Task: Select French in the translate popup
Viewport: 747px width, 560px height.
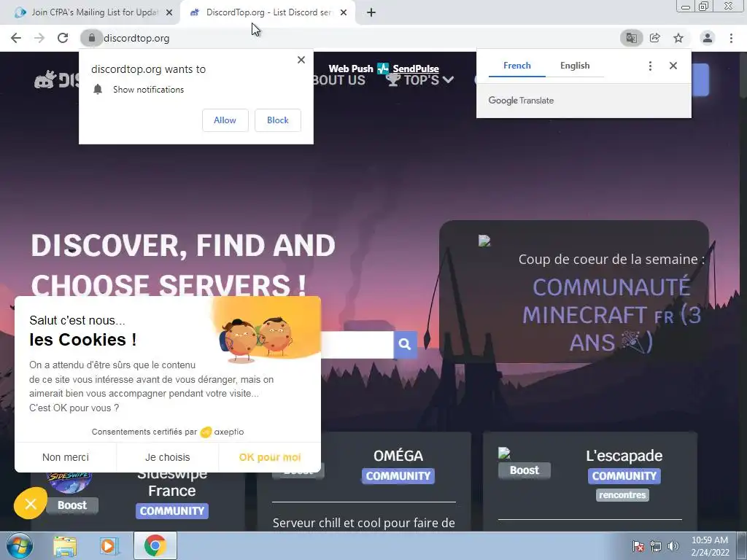Action: 517,66
